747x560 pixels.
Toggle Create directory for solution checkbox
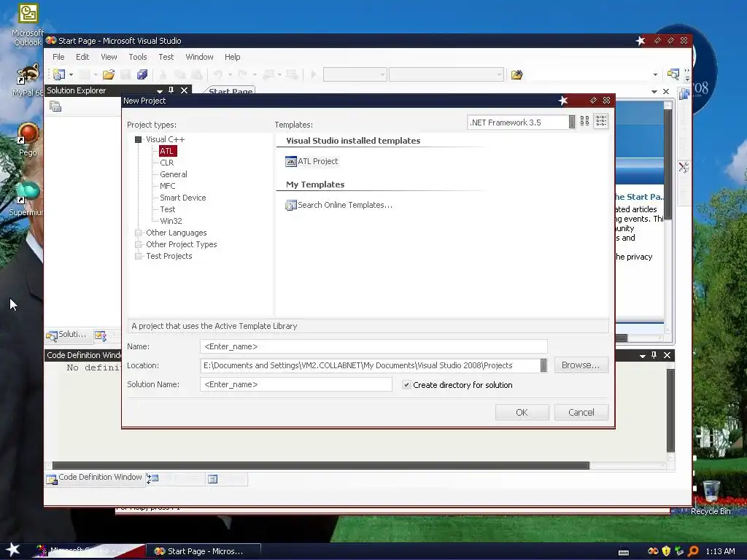[406, 385]
